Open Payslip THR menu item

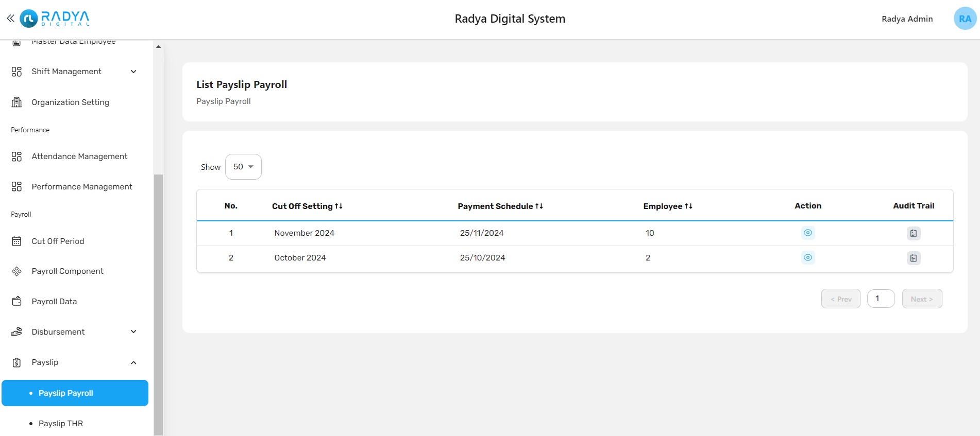[x=61, y=424]
